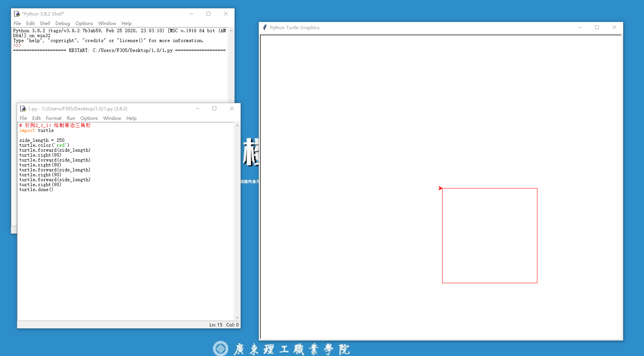
Task: Minimize the 1.py editor window
Action: pyautogui.click(x=197, y=108)
